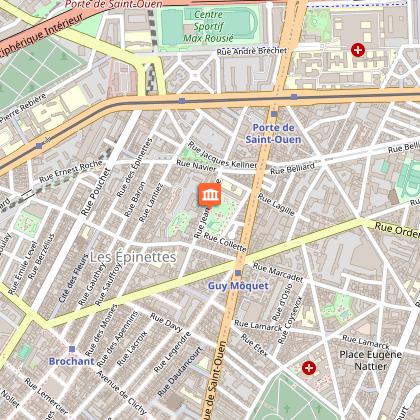
Task: Select the Place Eugène Nattier label
Action: tap(371, 360)
